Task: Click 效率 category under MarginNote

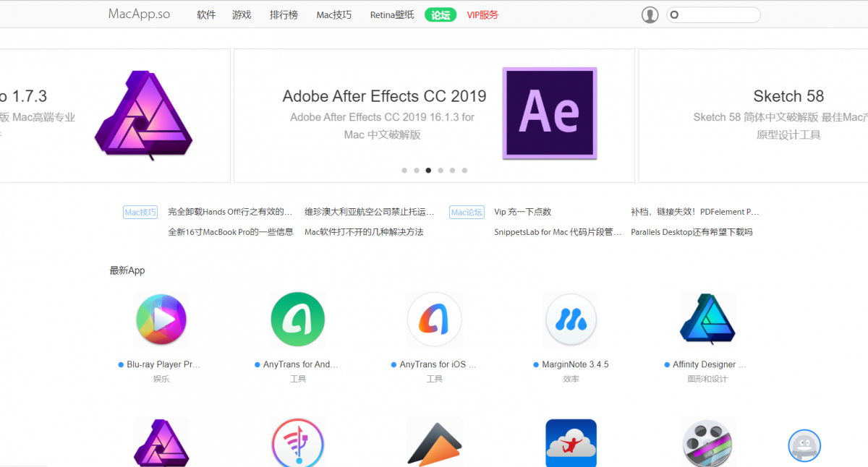Action: coord(571,379)
